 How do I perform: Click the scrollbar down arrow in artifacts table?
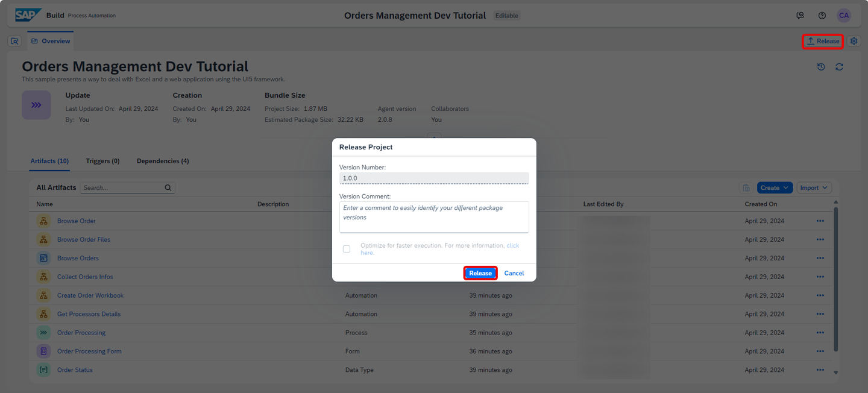835,373
